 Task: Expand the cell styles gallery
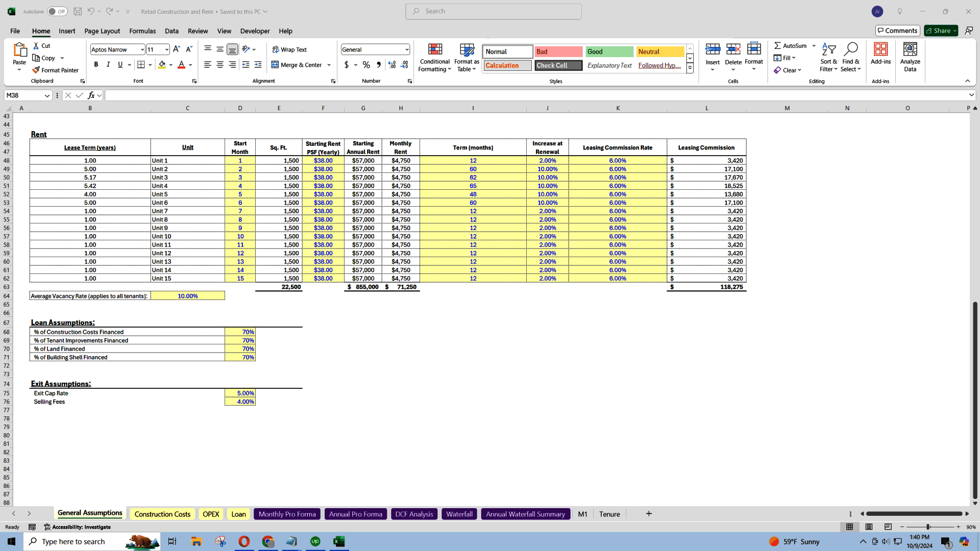coord(690,68)
